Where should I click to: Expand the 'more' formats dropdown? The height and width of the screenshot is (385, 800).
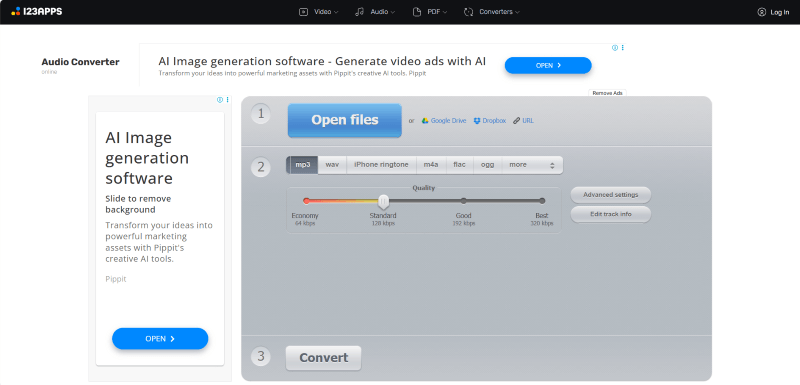(x=532, y=165)
